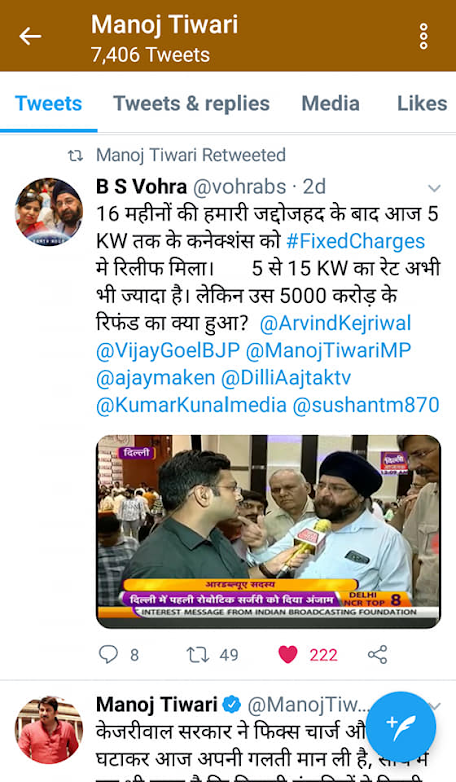Open the TV interview image thumbnail

(268, 531)
